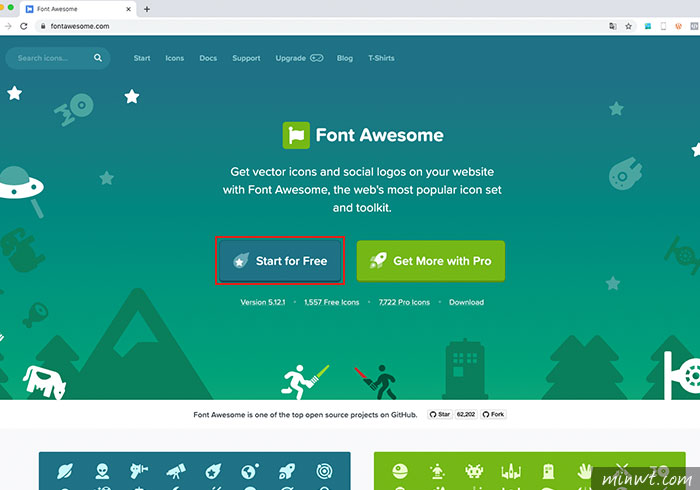Reload the page with the refresh icon

point(24,26)
